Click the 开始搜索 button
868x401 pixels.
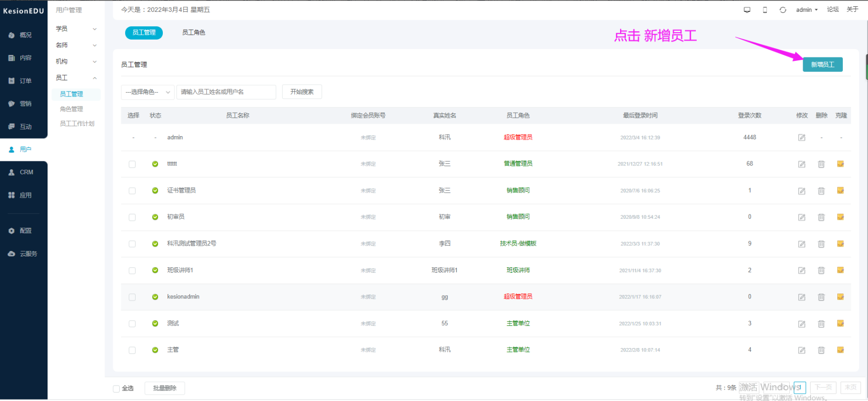(302, 92)
